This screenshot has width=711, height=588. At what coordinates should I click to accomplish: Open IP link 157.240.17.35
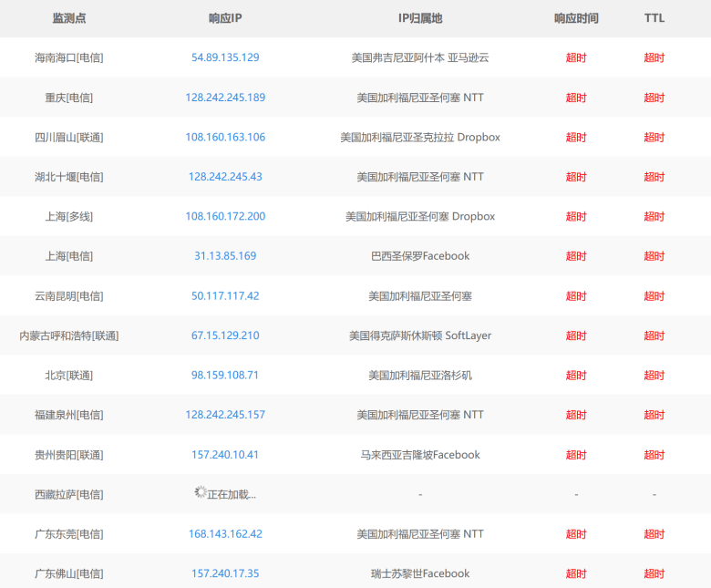[225, 573]
